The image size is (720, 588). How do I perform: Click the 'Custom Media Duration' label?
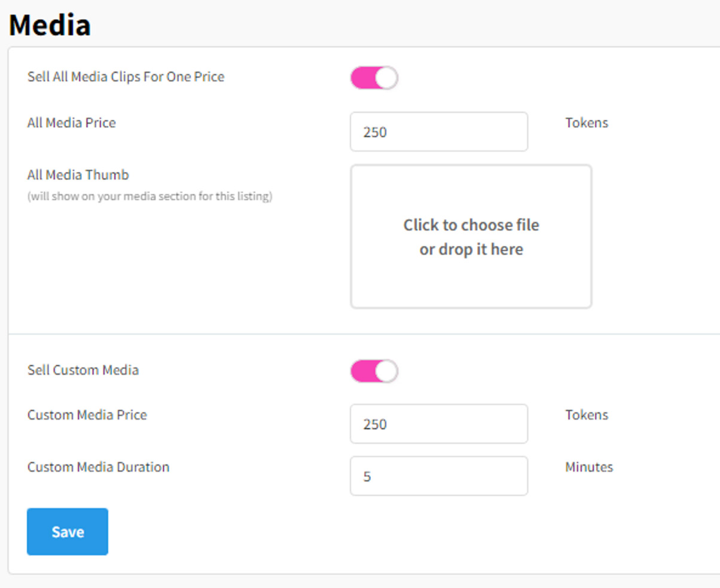(99, 467)
